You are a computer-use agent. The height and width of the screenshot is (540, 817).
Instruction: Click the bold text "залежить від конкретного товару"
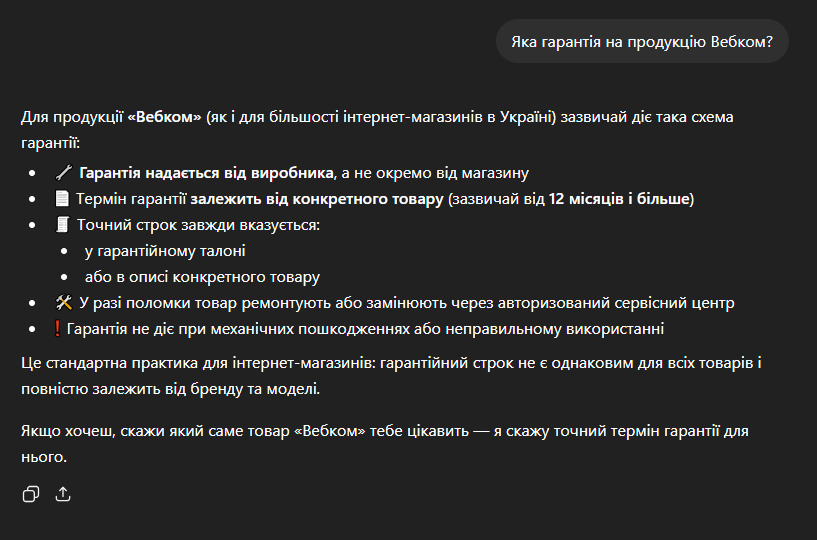click(317, 199)
